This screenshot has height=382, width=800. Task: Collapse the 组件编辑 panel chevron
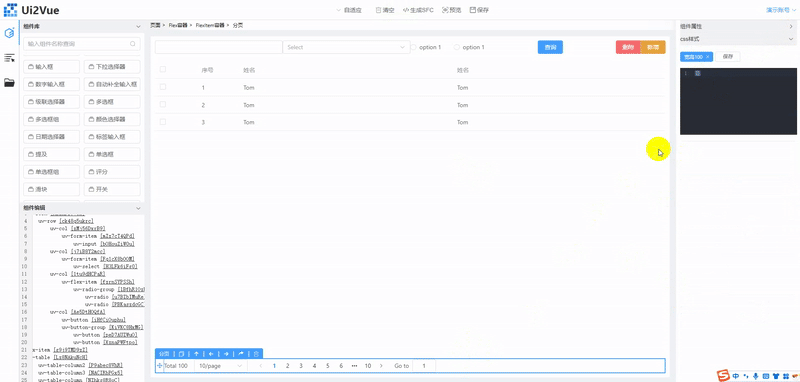click(x=138, y=208)
